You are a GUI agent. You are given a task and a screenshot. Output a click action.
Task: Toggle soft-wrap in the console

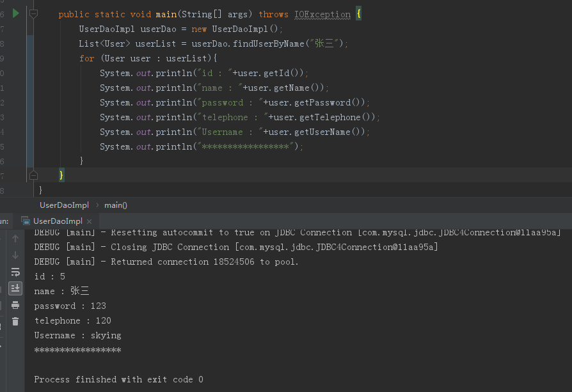[x=15, y=272]
